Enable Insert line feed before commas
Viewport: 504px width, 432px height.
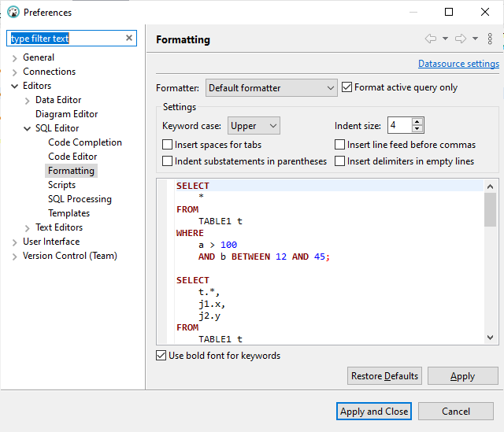click(x=339, y=145)
